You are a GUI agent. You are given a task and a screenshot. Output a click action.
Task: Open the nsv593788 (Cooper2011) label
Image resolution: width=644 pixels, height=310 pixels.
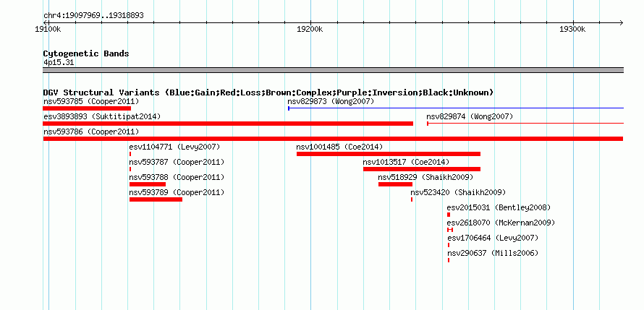point(177,177)
